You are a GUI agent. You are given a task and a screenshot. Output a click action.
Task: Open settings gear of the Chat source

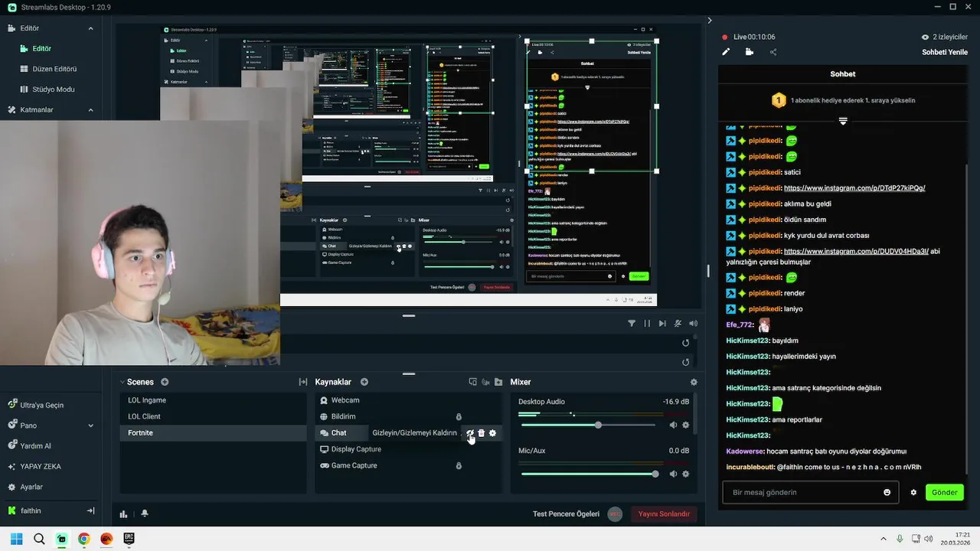point(492,433)
